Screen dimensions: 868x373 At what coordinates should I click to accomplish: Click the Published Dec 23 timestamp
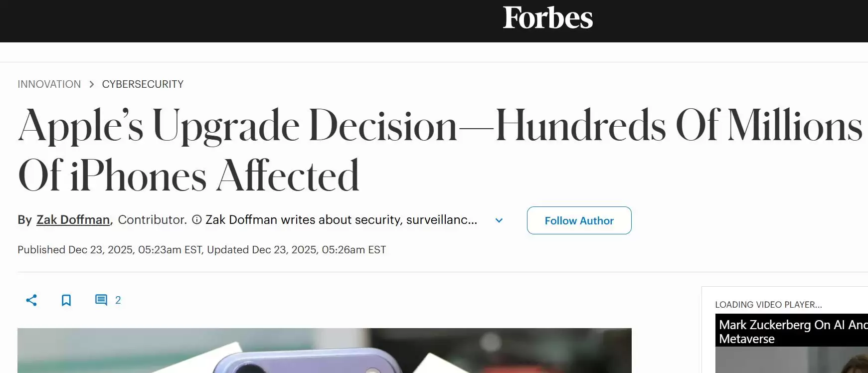click(201, 250)
